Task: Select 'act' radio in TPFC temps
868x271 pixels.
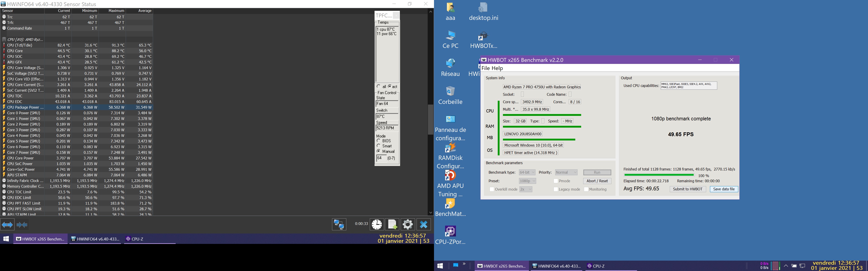Action: [389, 86]
